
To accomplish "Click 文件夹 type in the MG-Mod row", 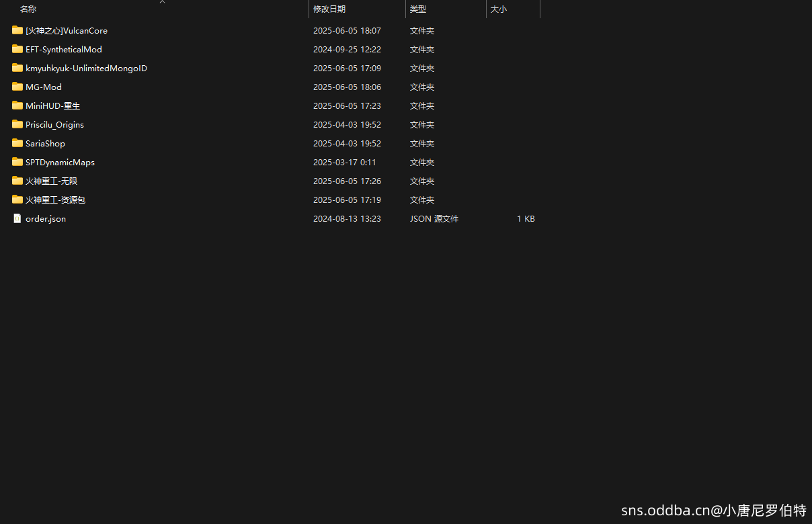I will pos(422,87).
